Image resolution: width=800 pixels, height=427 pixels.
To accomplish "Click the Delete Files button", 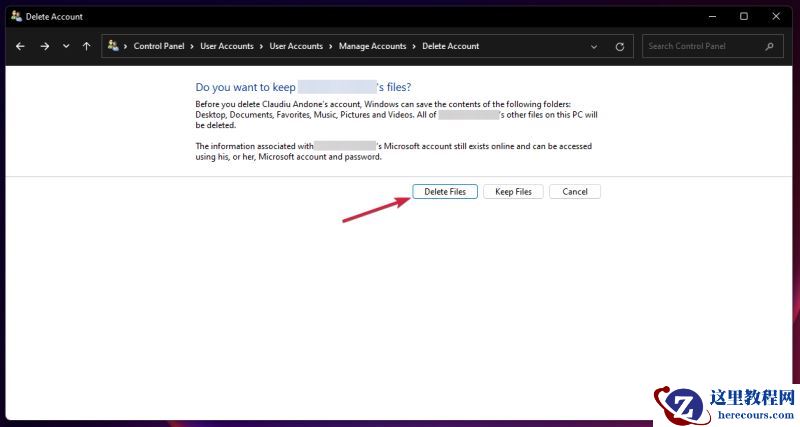I will coord(445,192).
